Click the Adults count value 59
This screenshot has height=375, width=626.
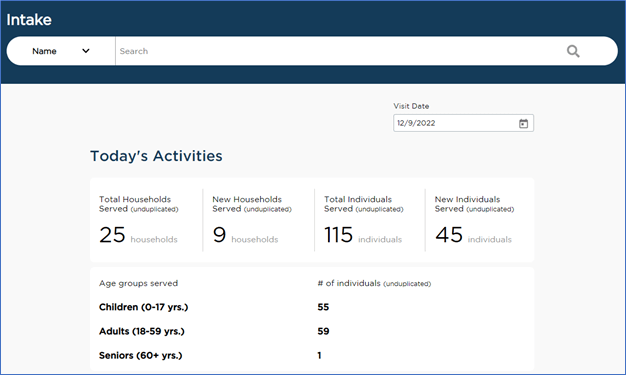tap(323, 331)
